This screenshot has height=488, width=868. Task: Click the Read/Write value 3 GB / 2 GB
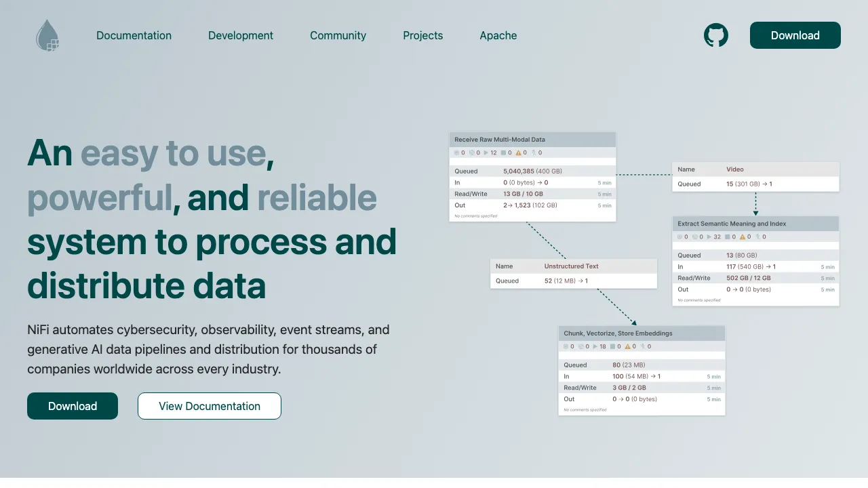tap(629, 388)
